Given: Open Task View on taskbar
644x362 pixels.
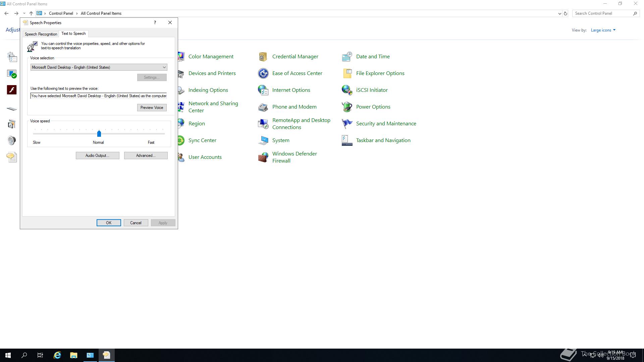Looking at the screenshot, I should [x=40, y=355].
